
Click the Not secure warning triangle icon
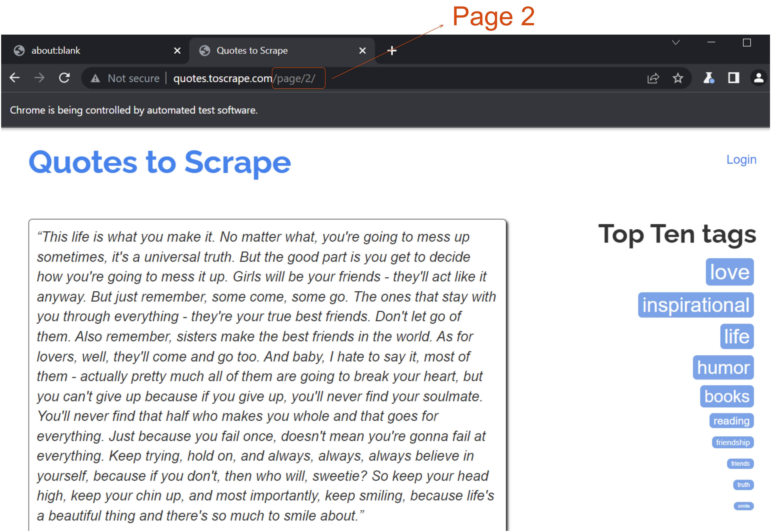95,78
